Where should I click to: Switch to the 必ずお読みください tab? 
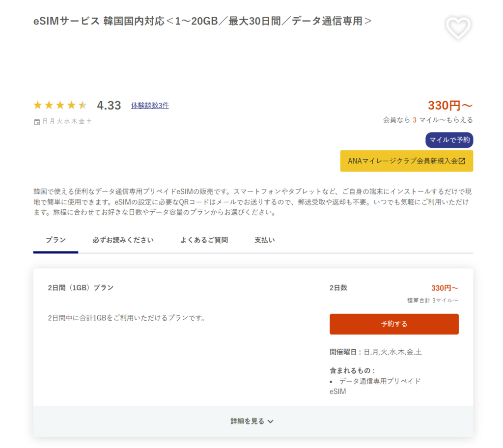pos(123,240)
